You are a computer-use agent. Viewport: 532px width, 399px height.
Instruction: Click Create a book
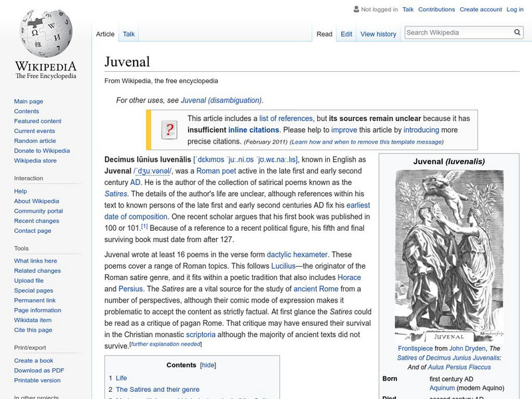[x=34, y=360]
